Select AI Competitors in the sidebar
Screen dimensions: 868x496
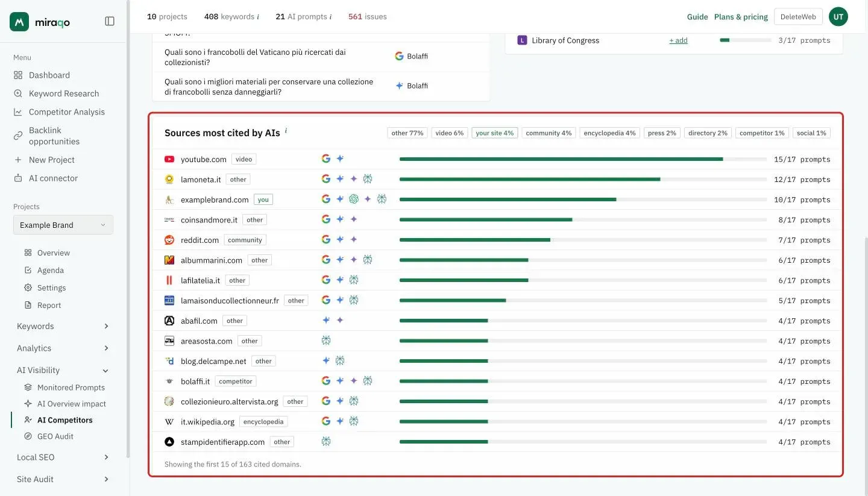click(65, 420)
